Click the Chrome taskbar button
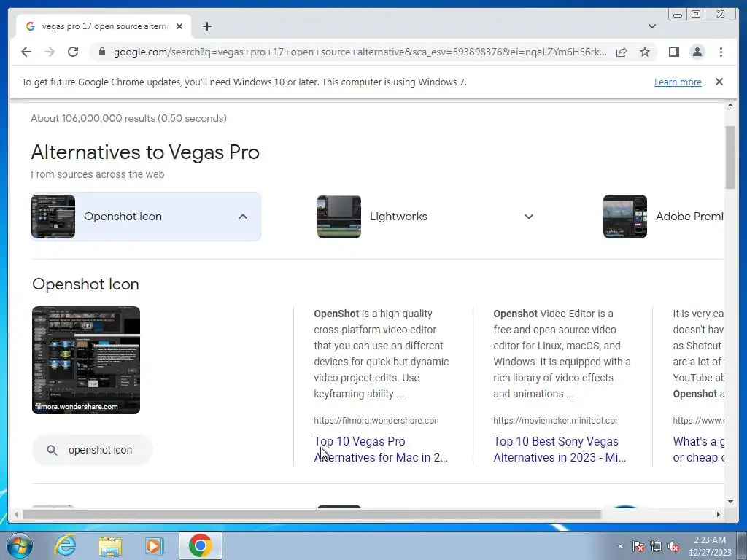The width and height of the screenshot is (747, 560). (200, 545)
